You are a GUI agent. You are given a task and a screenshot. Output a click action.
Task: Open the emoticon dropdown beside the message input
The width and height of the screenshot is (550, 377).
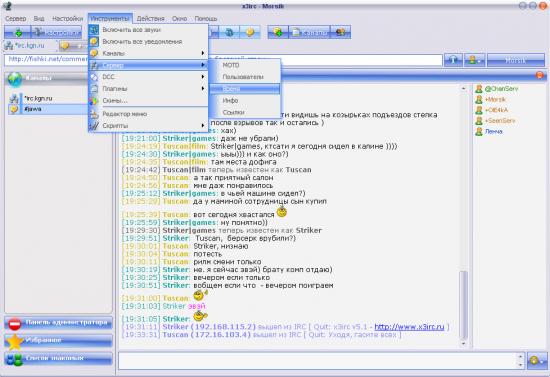(x=537, y=361)
